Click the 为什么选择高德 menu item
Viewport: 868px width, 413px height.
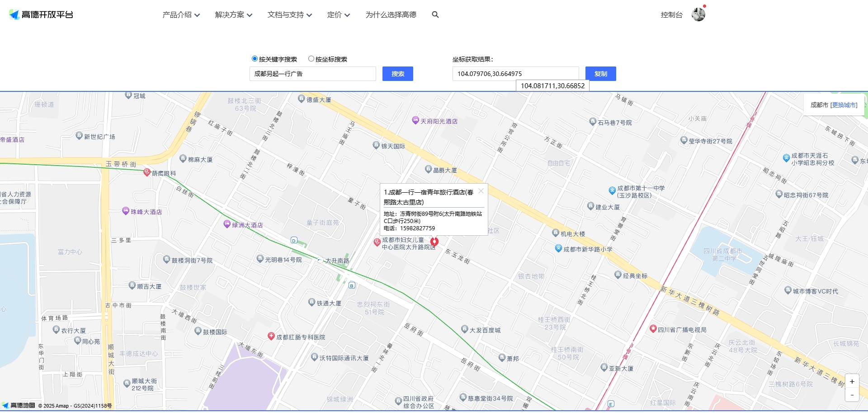coord(391,14)
